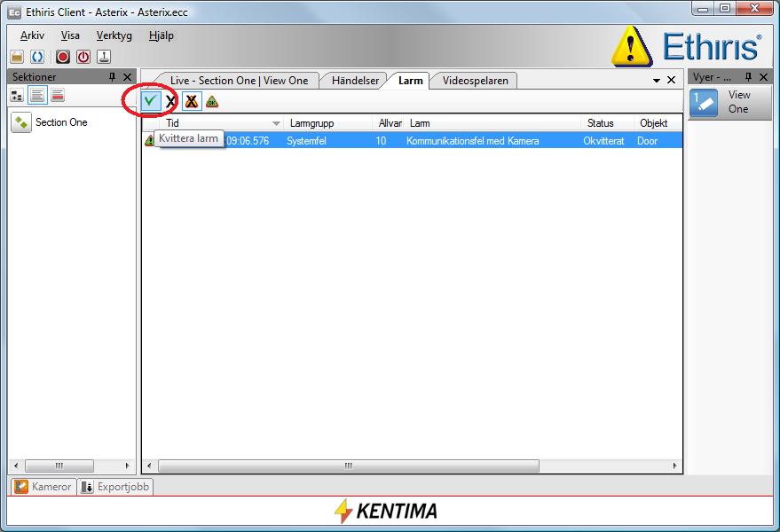Viewport: 780px width, 532px height.
Task: Switch to the Händelser tab
Action: click(355, 81)
